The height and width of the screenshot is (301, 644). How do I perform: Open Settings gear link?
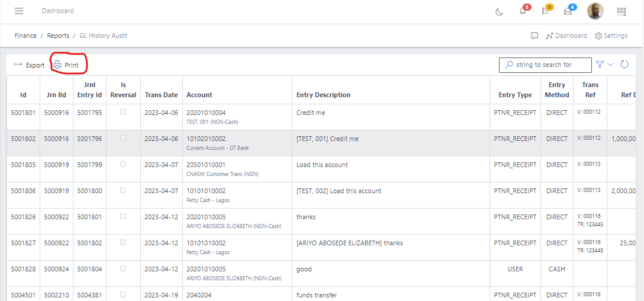point(611,36)
